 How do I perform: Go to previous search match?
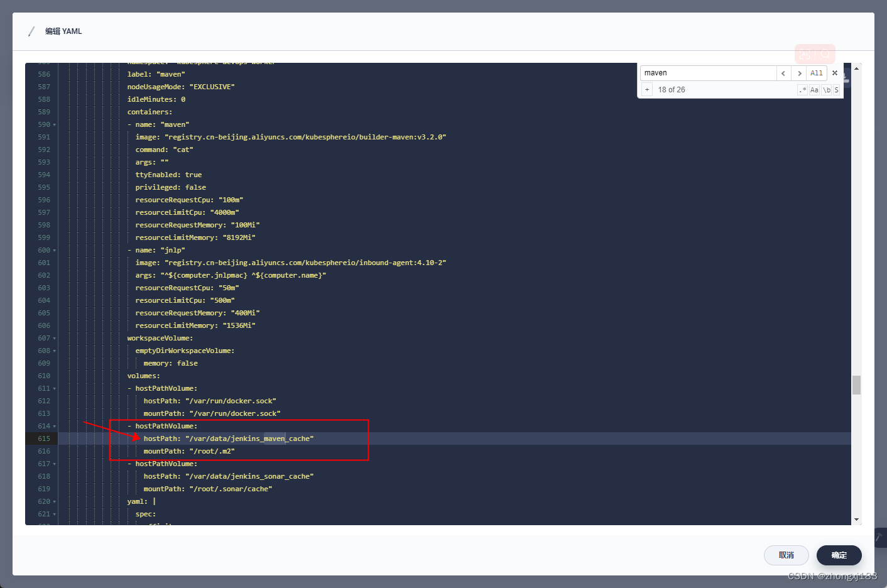(x=783, y=73)
